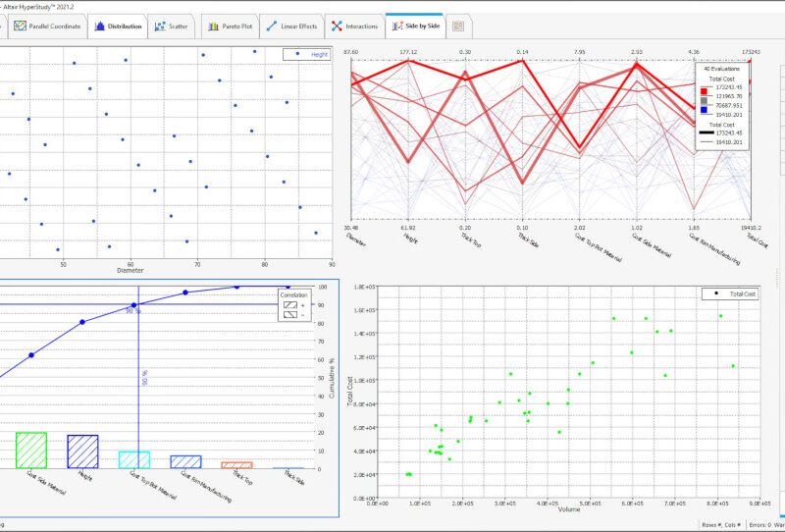785x532 pixels.
Task: Click the red Total Cost legend swatch
Action: [704, 91]
